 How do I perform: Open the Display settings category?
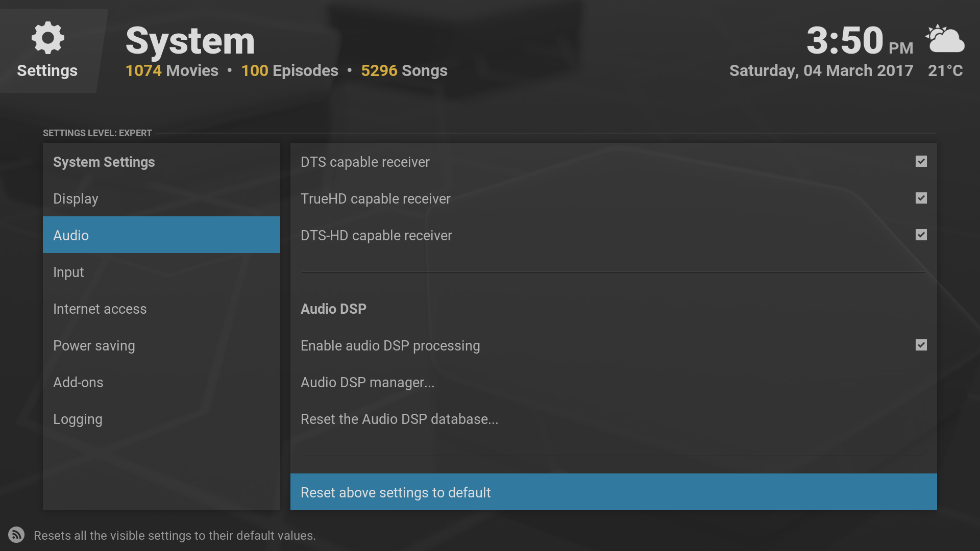pos(76,198)
